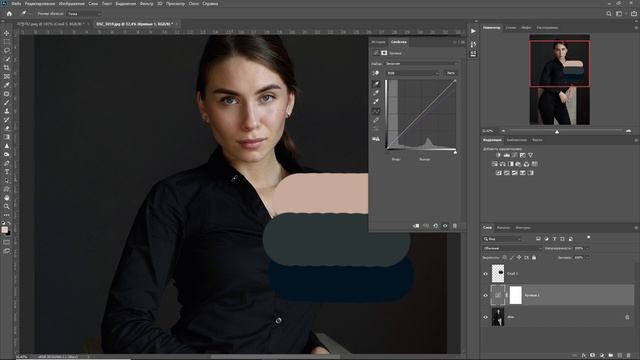This screenshot has height=360, width=640.
Task: Choose the draw-curve pencil in Curves properties
Action: [x=376, y=120]
